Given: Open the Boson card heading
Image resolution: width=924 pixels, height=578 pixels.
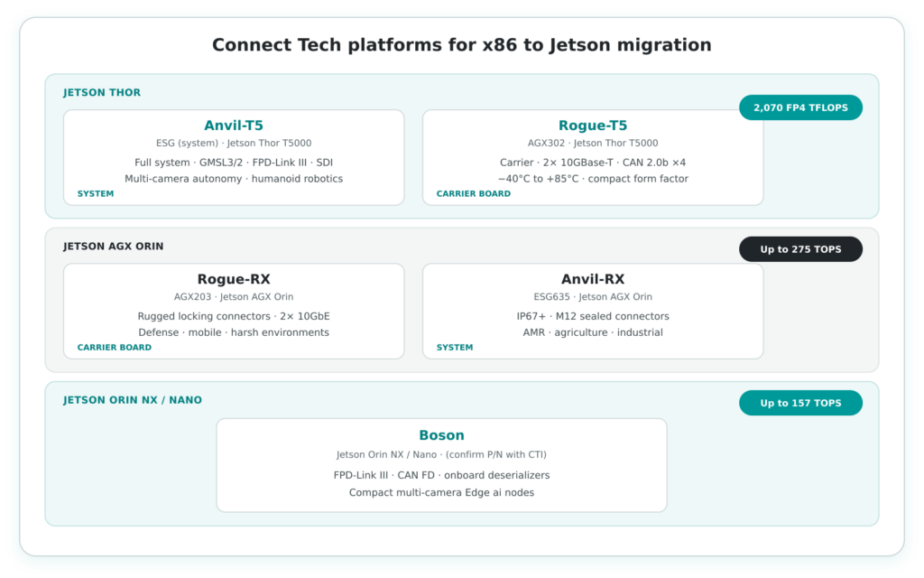Looking at the screenshot, I should pyautogui.click(x=441, y=435).
